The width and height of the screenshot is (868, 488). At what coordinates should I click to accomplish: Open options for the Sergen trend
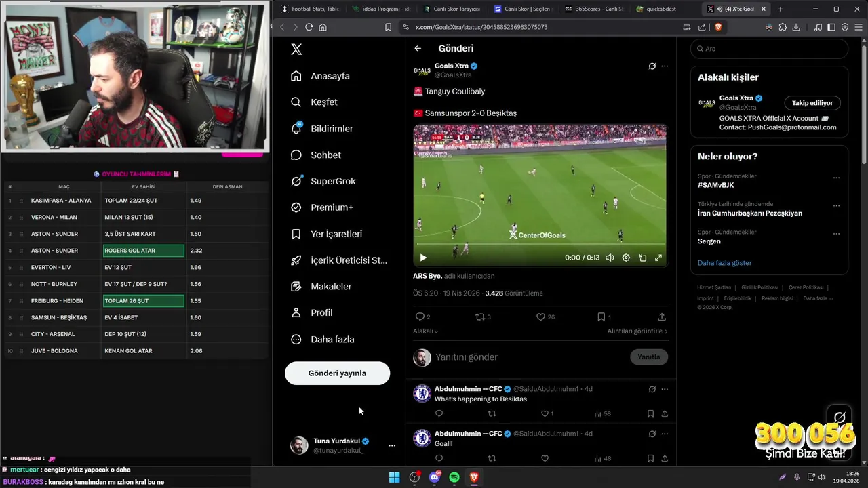tap(836, 234)
